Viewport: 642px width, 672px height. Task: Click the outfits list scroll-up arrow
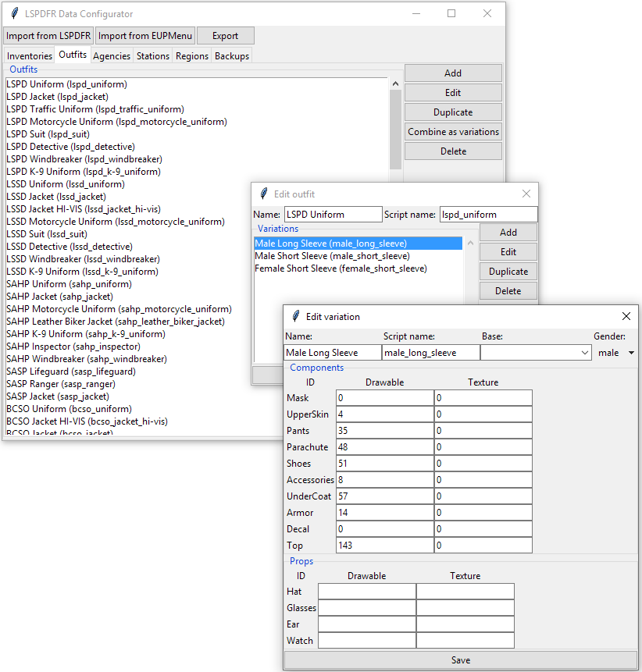pyautogui.click(x=395, y=84)
